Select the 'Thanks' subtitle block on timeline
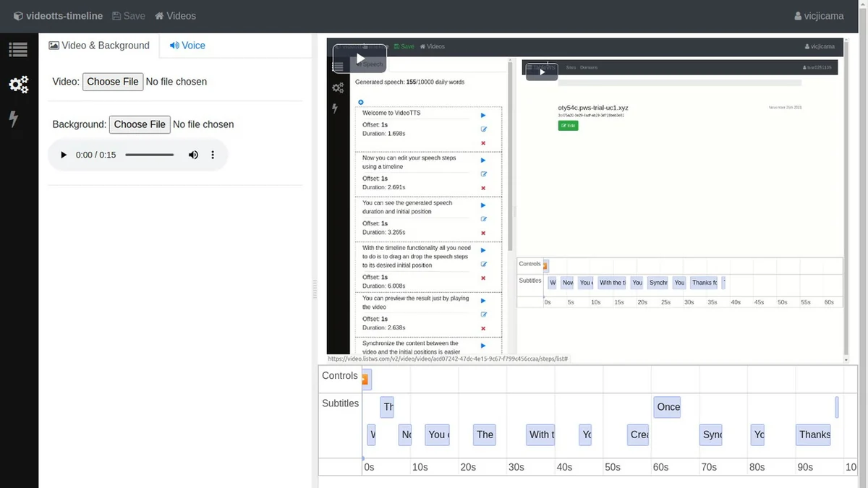The width and height of the screenshot is (868, 488). 814,435
